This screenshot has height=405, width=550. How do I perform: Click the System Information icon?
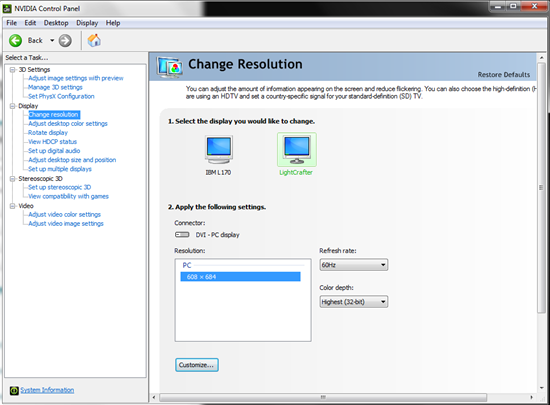[x=14, y=390]
